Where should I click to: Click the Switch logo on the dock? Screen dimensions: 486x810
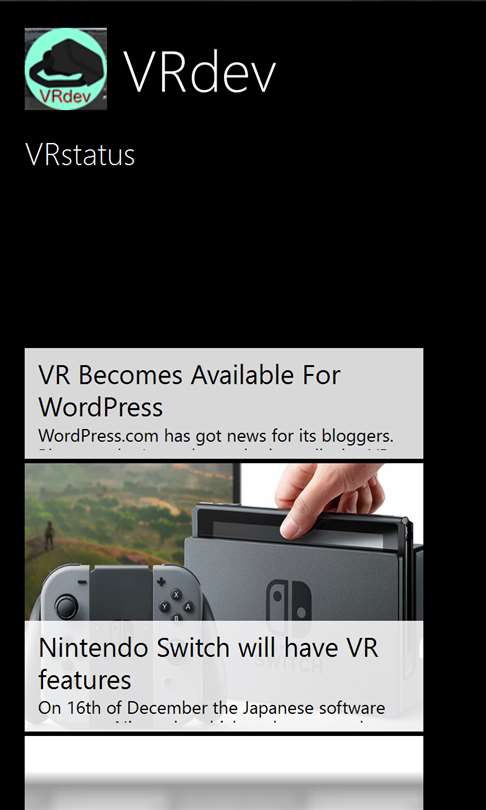click(289, 600)
